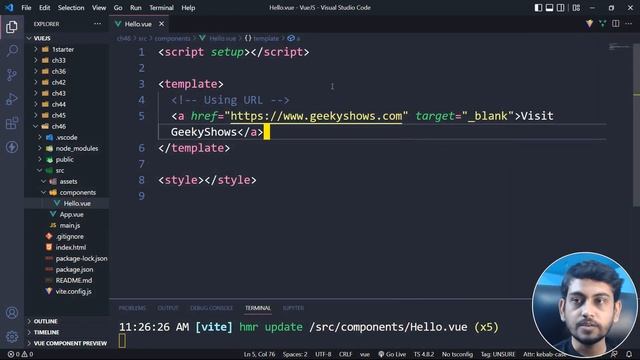Image resolution: width=640 pixels, height=360 pixels.
Task: Open the Edit menu
Action: point(44,8)
